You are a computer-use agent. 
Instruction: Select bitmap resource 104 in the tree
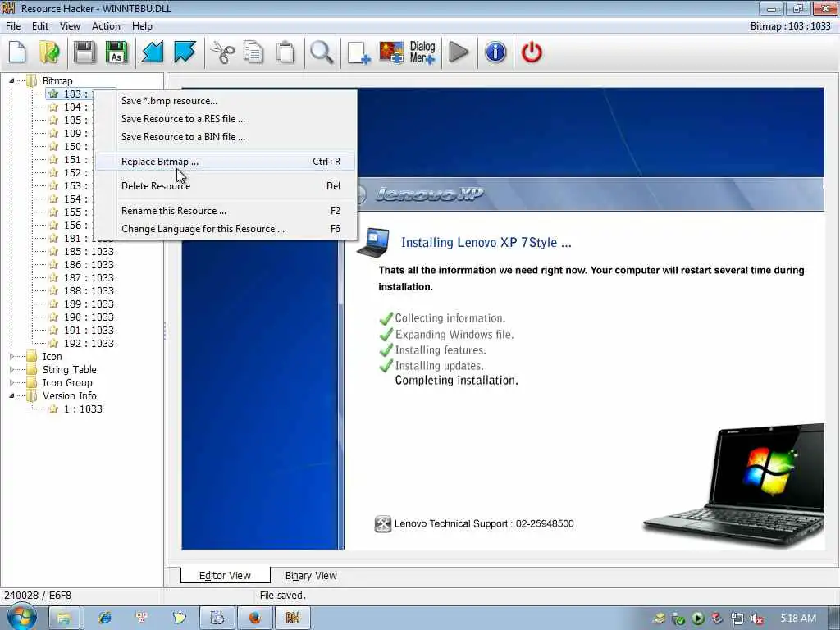pos(75,107)
